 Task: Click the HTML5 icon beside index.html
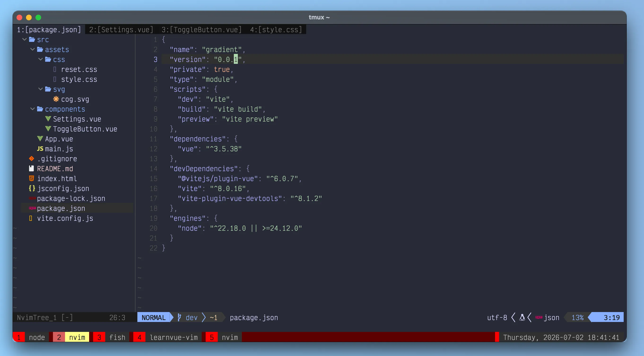click(x=31, y=178)
